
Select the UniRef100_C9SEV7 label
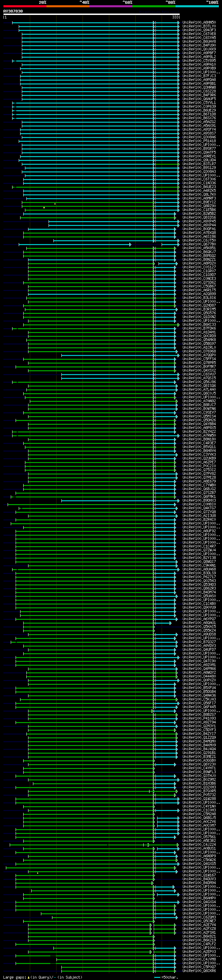pyautogui.click(x=199, y=412)
